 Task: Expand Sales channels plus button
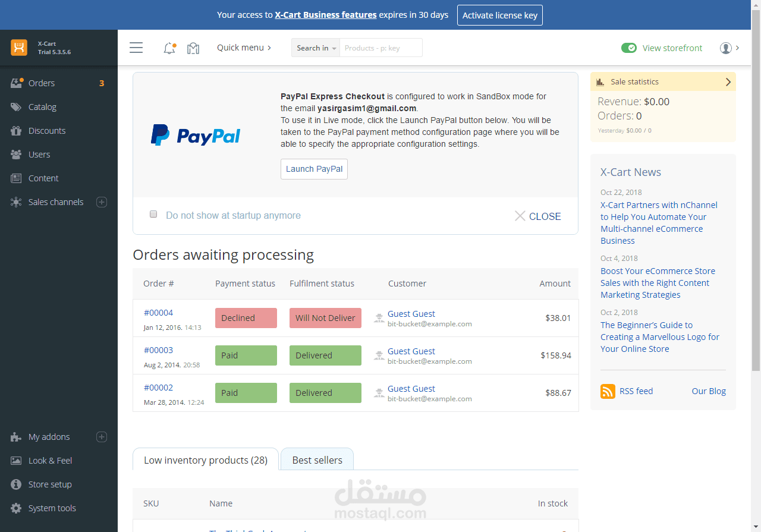[x=102, y=202]
